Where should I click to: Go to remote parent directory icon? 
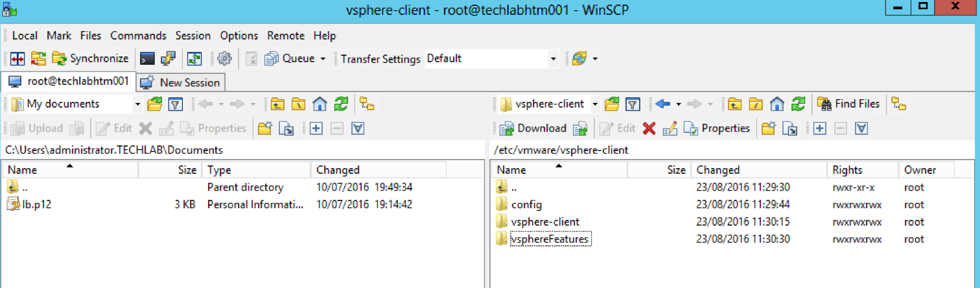734,104
